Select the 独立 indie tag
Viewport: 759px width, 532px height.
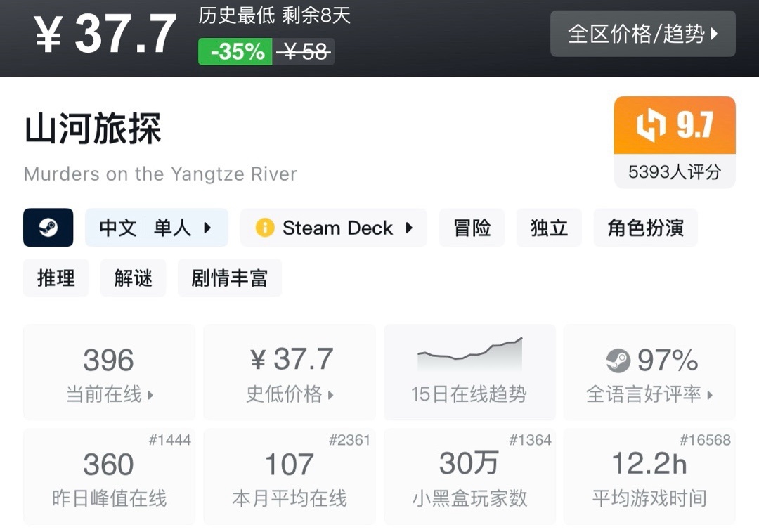(549, 228)
